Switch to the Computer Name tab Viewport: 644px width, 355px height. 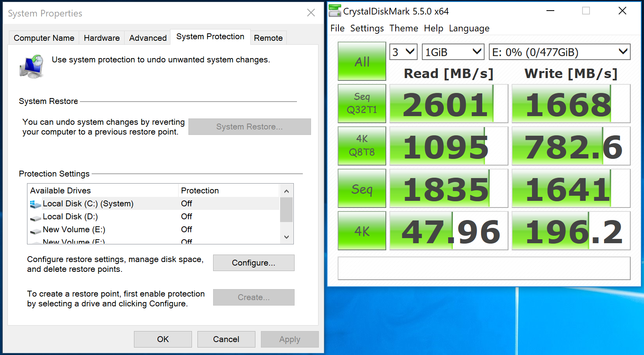[x=44, y=38]
